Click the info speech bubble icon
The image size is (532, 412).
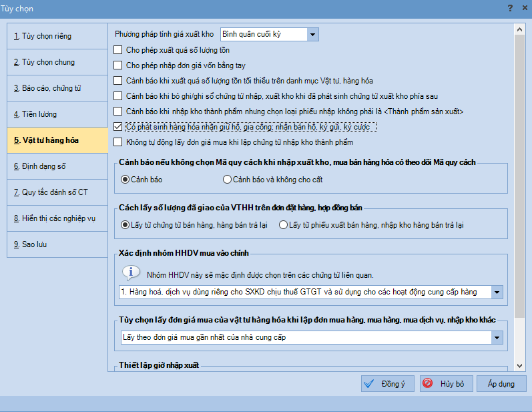pyautogui.click(x=131, y=273)
